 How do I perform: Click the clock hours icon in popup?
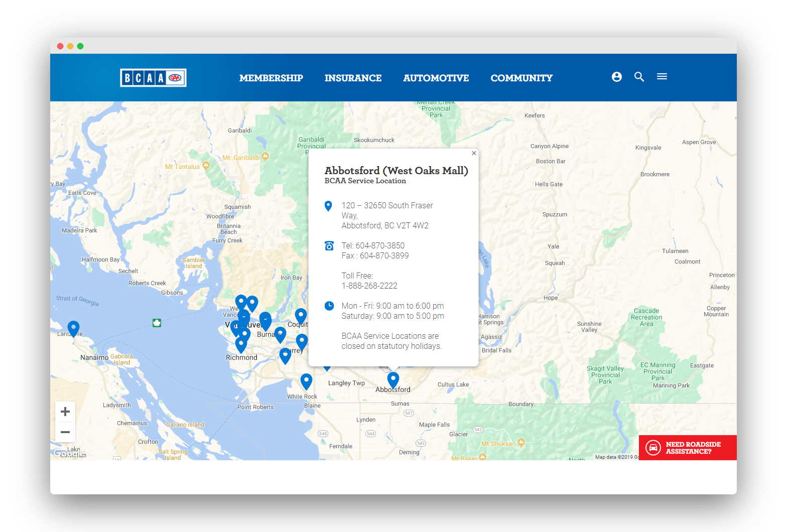click(329, 306)
